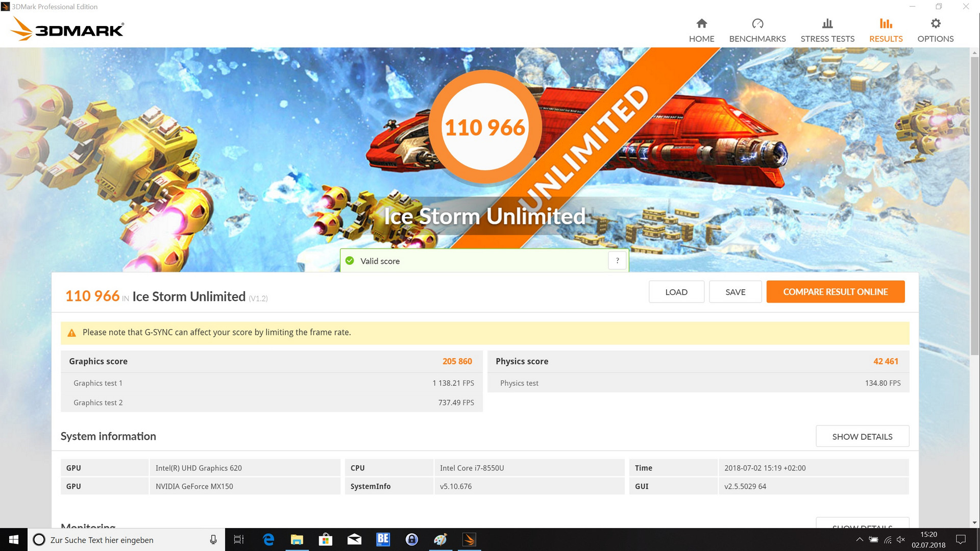
Task: Open Stress Tests chart icon
Action: [827, 24]
